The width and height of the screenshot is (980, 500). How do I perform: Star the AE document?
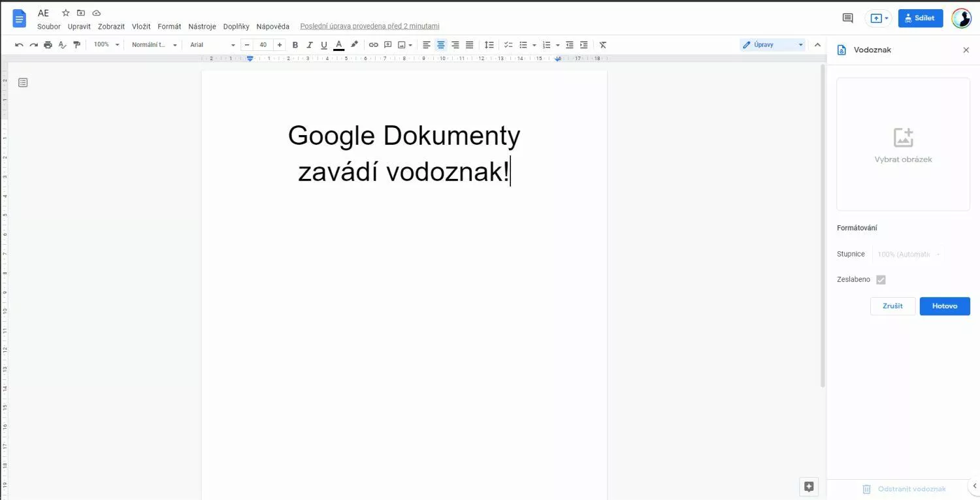coord(65,13)
